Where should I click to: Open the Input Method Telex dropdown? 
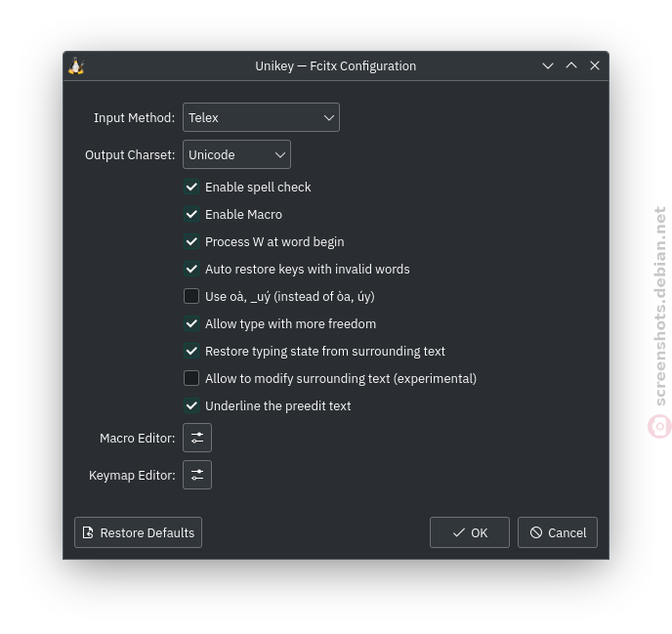point(261,117)
